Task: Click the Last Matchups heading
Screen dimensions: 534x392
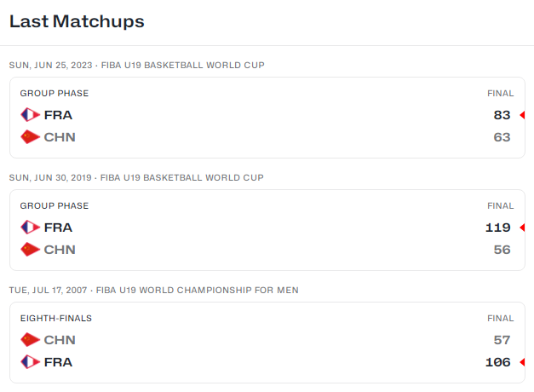Action: pos(77,21)
